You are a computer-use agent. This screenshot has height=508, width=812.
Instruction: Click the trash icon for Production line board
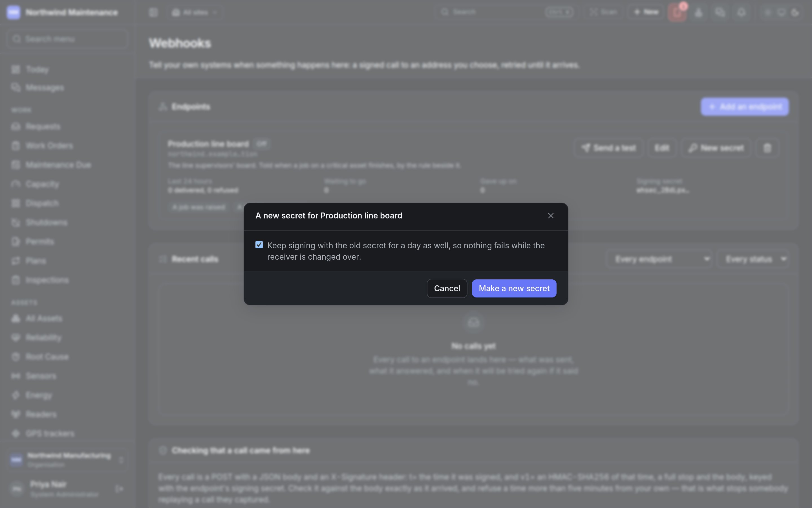pyautogui.click(x=767, y=148)
